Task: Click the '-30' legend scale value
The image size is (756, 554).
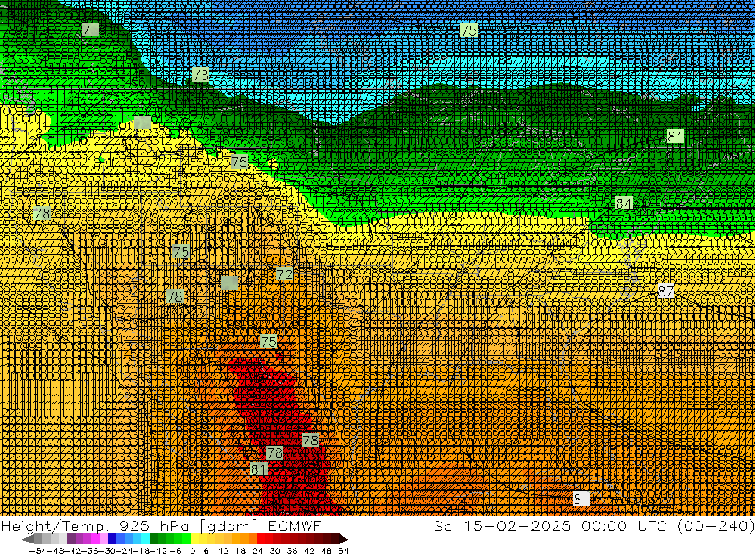Action: point(107,551)
